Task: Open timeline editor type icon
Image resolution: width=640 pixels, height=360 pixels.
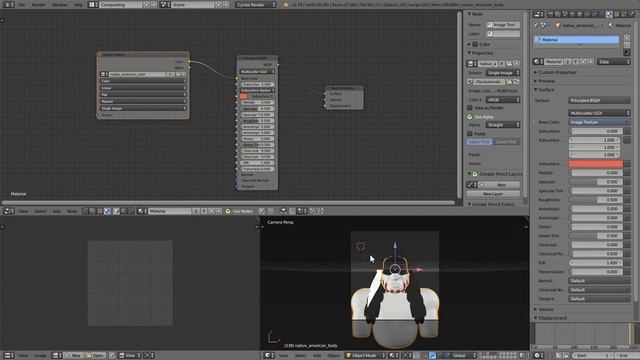Action: coord(539,356)
